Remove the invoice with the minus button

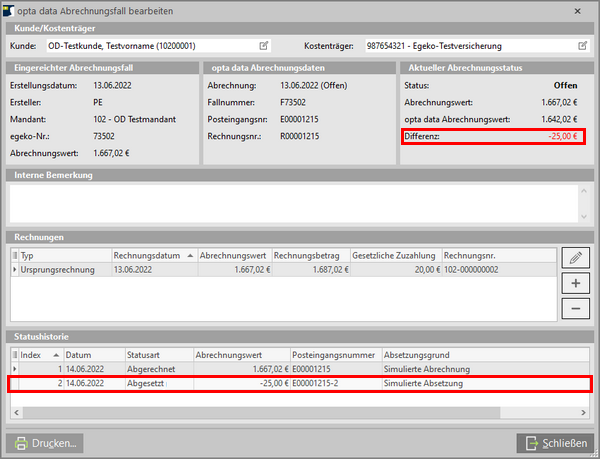575,308
